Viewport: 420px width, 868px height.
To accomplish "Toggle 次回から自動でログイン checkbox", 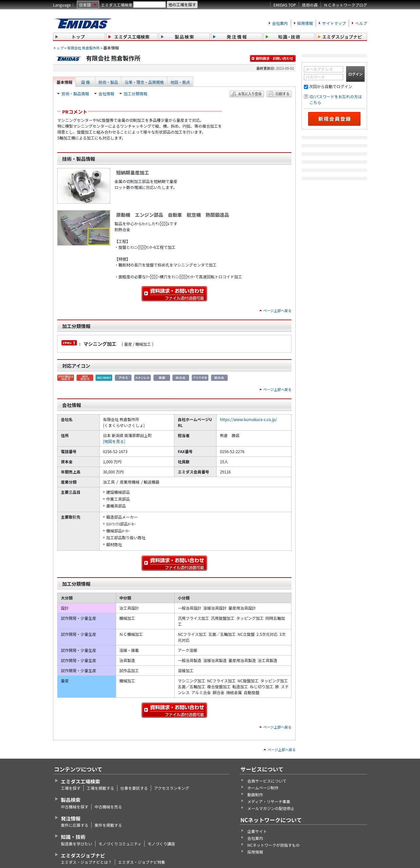I will (306, 87).
